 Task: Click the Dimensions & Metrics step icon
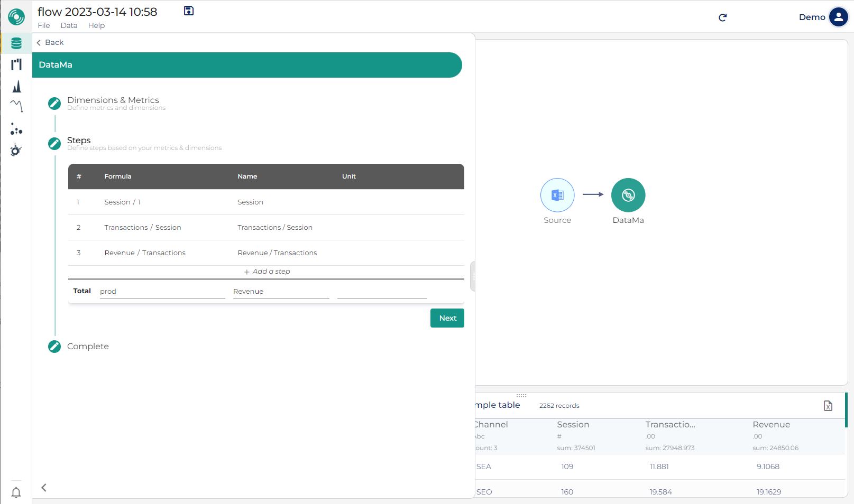pyautogui.click(x=54, y=103)
